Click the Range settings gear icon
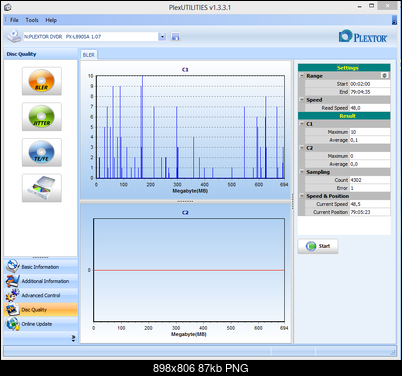 click(385, 76)
